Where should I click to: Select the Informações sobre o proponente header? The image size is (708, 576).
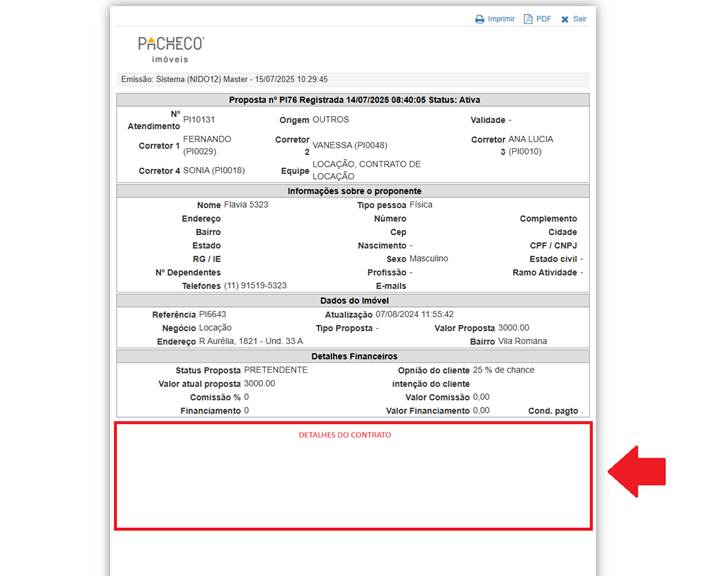click(353, 191)
